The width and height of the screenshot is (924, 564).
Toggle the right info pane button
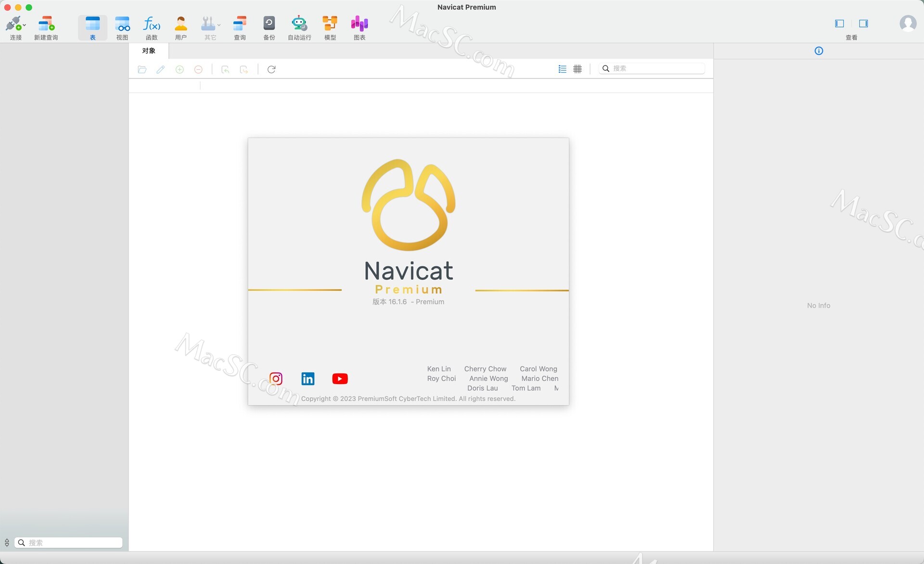tap(863, 24)
